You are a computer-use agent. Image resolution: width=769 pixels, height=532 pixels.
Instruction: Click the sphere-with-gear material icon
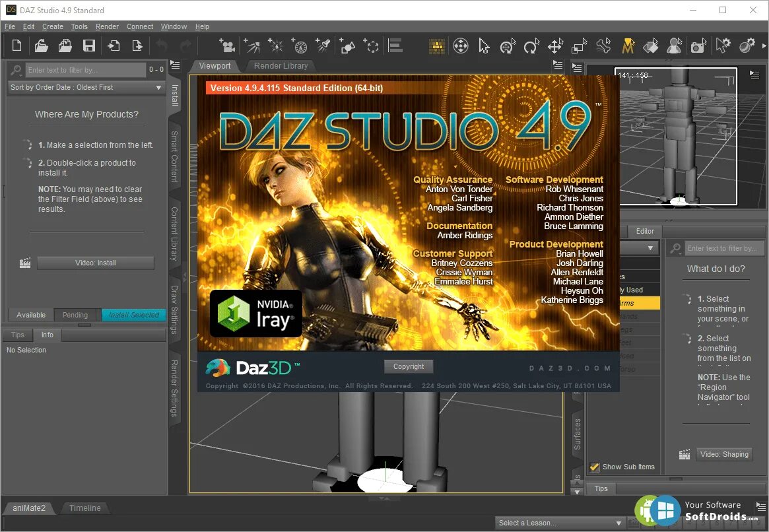[x=747, y=46]
